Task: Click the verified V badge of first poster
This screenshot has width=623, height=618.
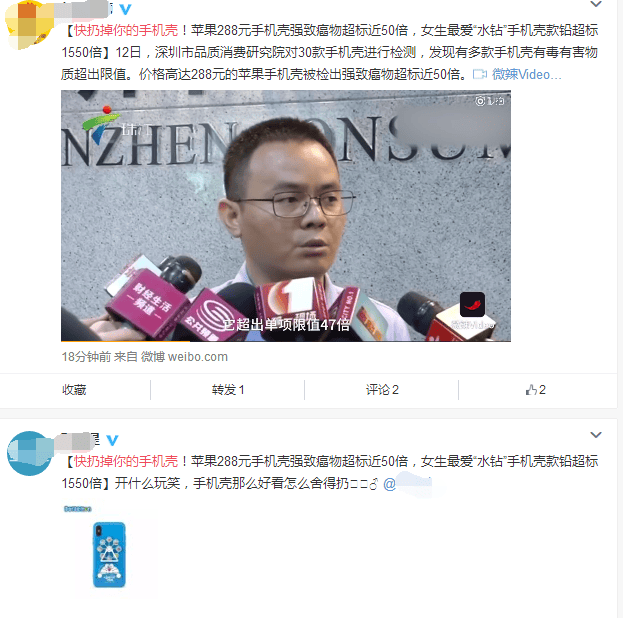Action: click(x=126, y=9)
